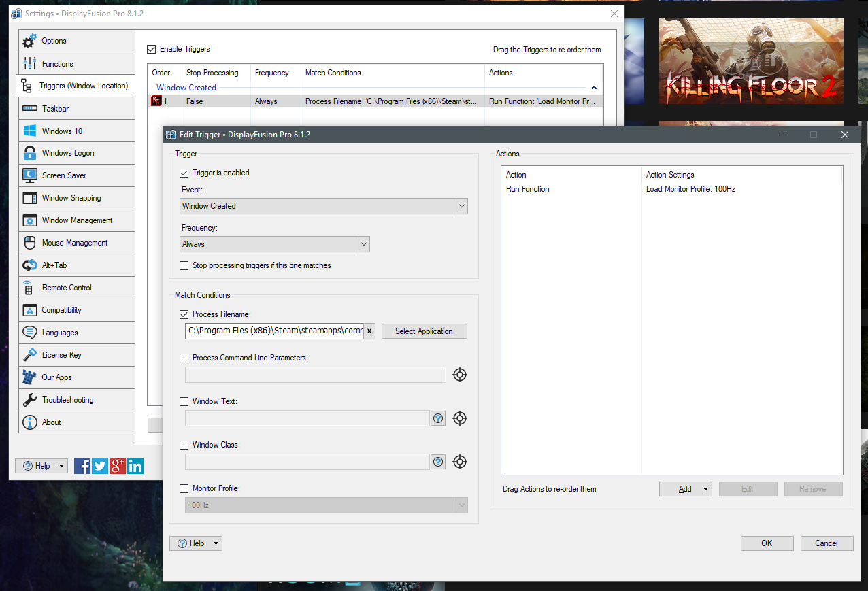Click the Process Filename path text field
The height and width of the screenshot is (591, 868).
coord(275,331)
